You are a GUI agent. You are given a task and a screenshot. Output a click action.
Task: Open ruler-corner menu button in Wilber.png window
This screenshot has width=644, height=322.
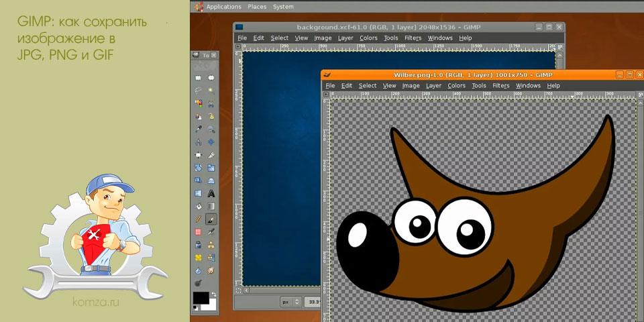click(326, 95)
